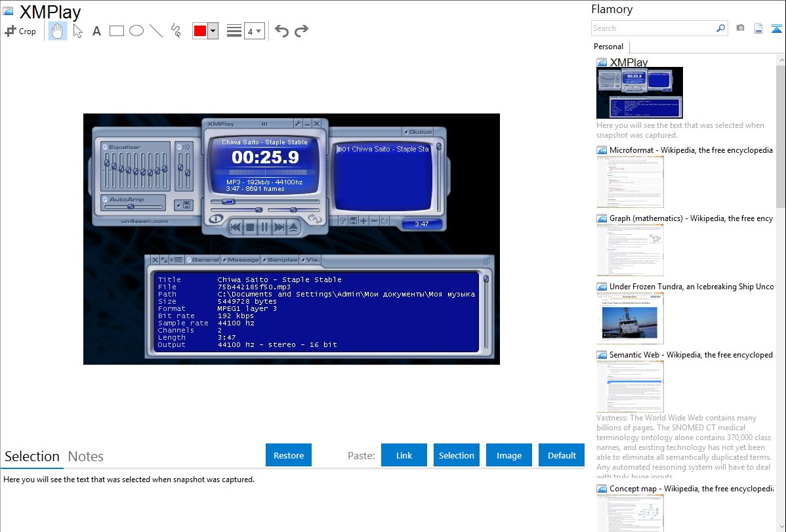The image size is (786, 532).
Task: Click the Restore button
Action: pos(289,455)
